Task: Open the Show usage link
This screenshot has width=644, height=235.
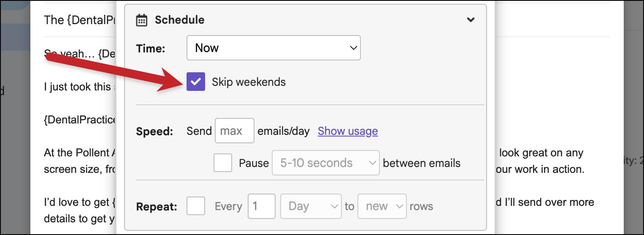Action: pos(348,131)
